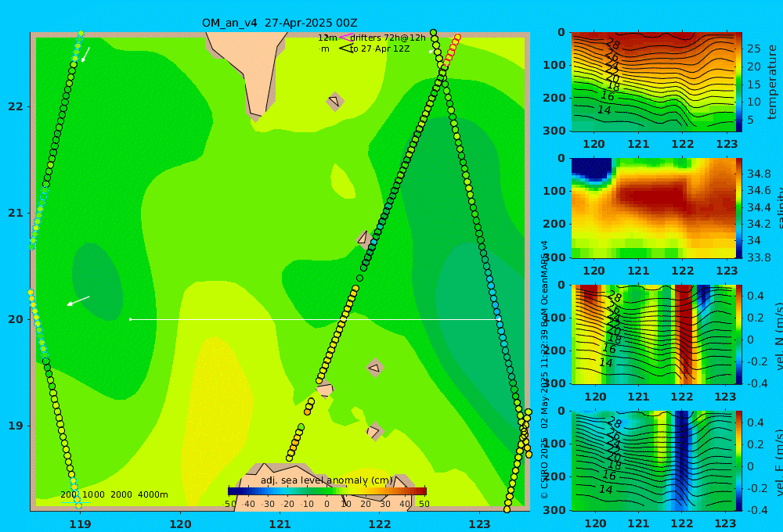Click the '50' tick on sea level colorbar
The width and height of the screenshot is (783, 532).
(x=424, y=504)
